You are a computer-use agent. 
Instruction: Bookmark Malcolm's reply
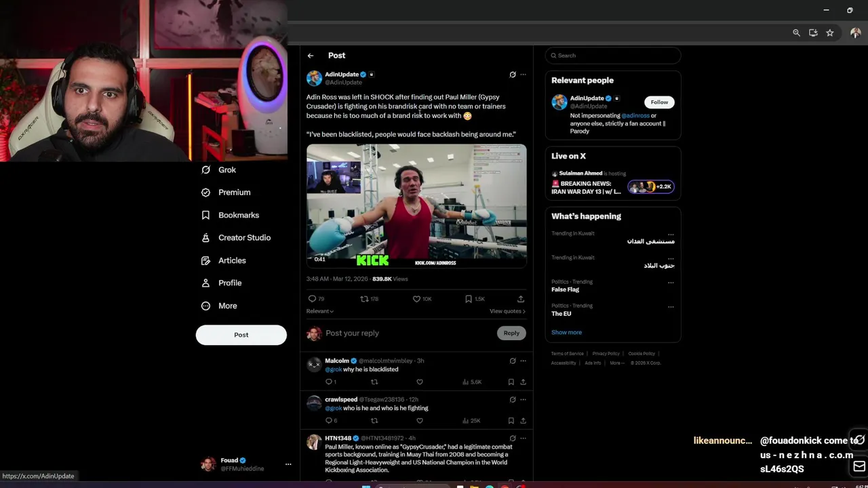[511, 382]
